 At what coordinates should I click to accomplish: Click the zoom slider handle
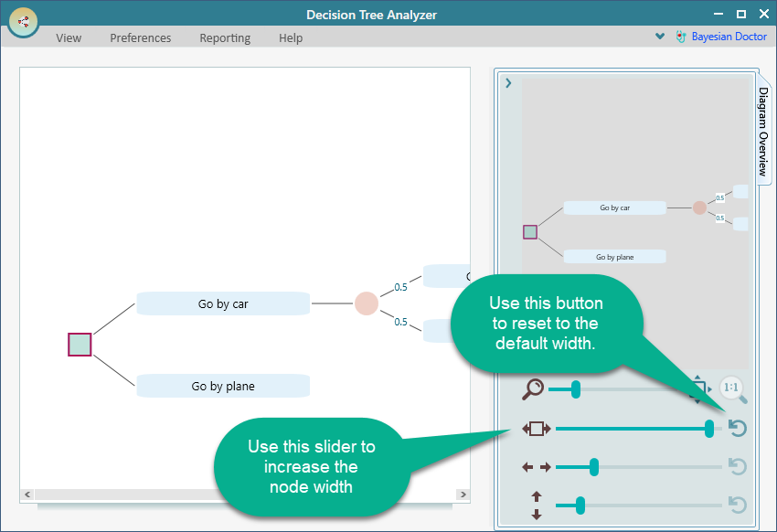click(x=576, y=389)
